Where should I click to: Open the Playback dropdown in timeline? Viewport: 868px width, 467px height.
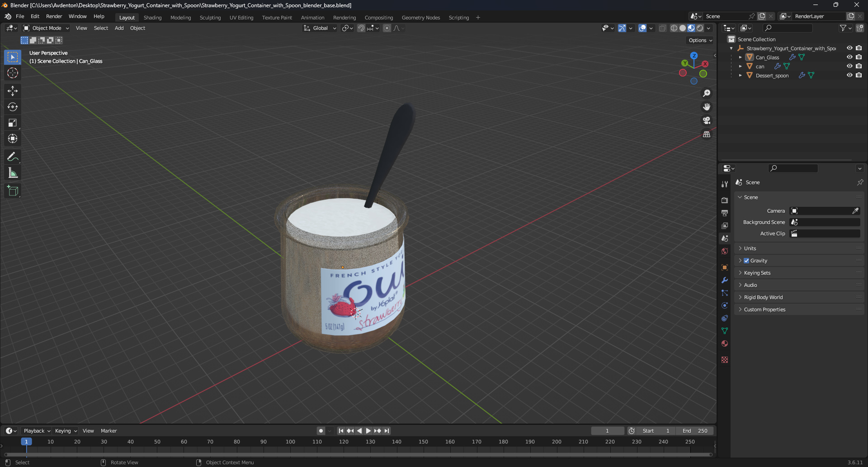click(x=37, y=431)
